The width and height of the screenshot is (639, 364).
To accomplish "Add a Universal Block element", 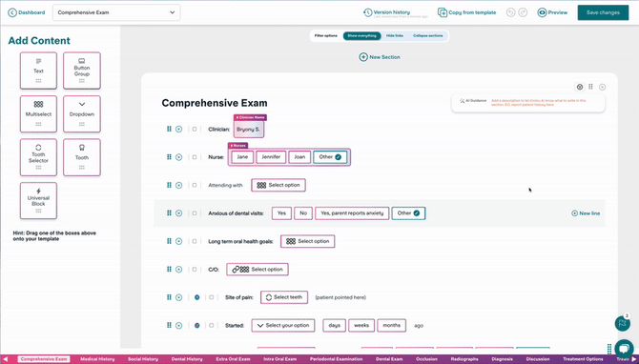I will point(38,200).
